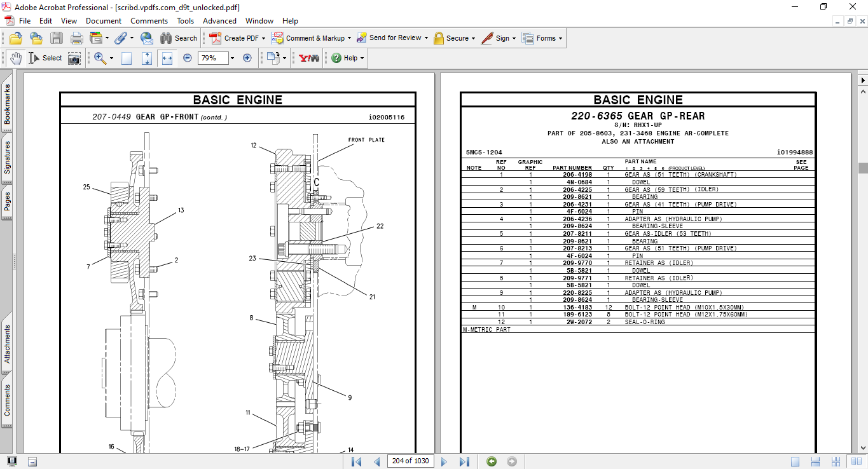Switch to Single Page layout view
Screen dimensions: 868x469
(x=796, y=461)
